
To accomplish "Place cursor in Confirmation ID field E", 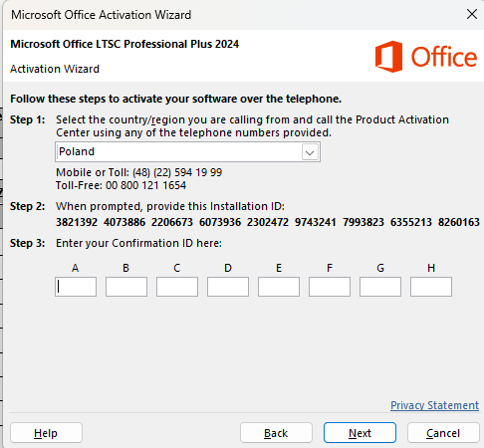I will pyautogui.click(x=279, y=287).
